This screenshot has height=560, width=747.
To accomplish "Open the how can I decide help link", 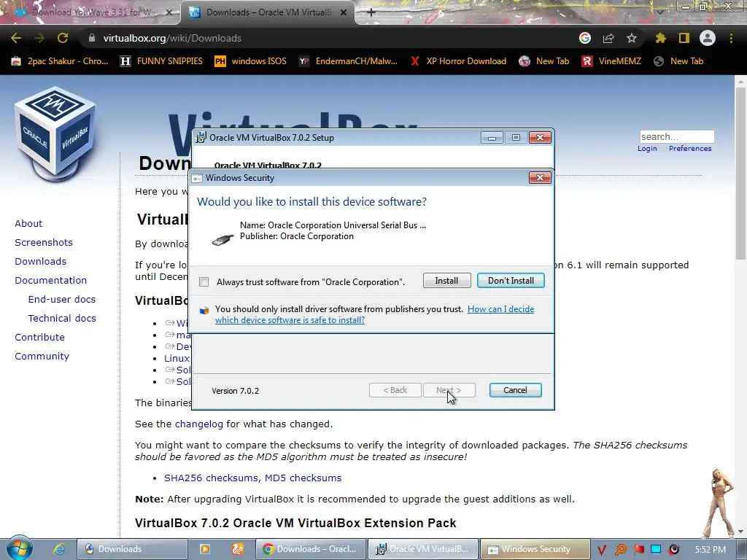I will pos(374,314).
